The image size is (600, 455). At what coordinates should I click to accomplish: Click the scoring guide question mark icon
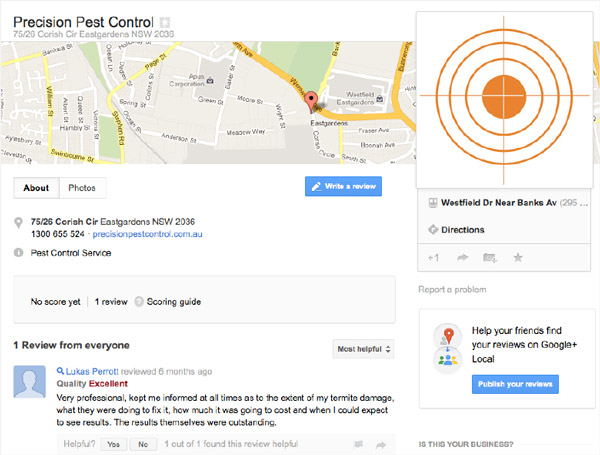(x=139, y=302)
